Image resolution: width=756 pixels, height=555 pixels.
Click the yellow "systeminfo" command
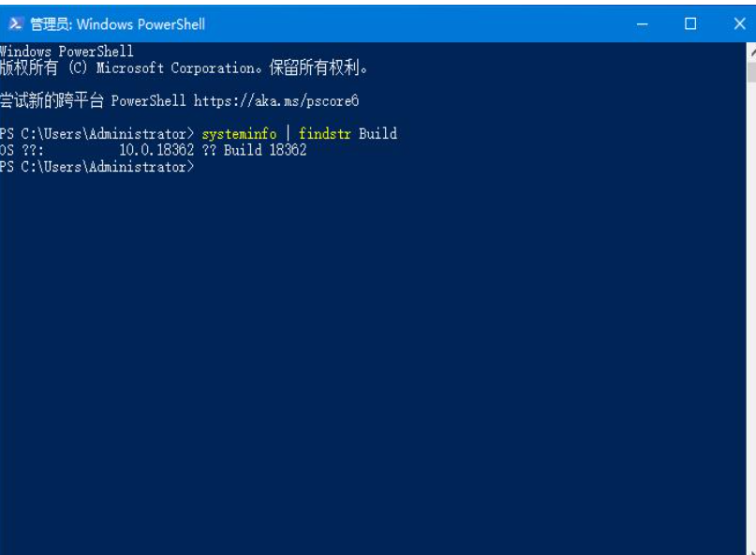tap(239, 134)
